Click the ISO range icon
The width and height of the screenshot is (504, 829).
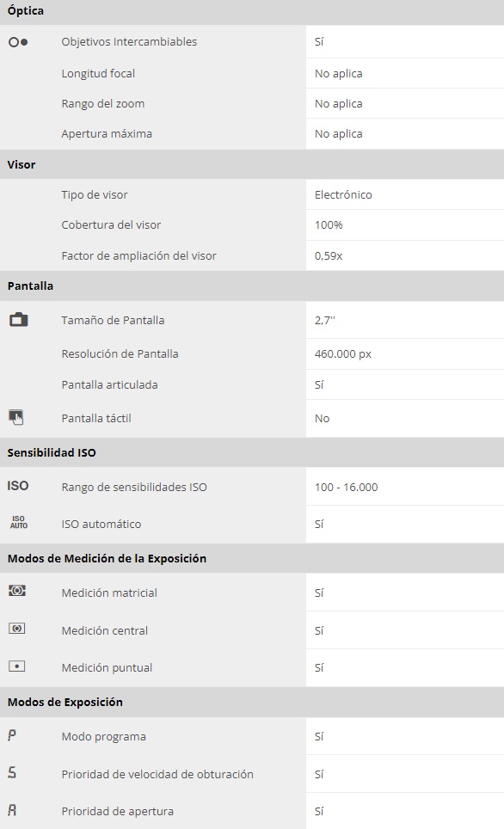pos(18,485)
